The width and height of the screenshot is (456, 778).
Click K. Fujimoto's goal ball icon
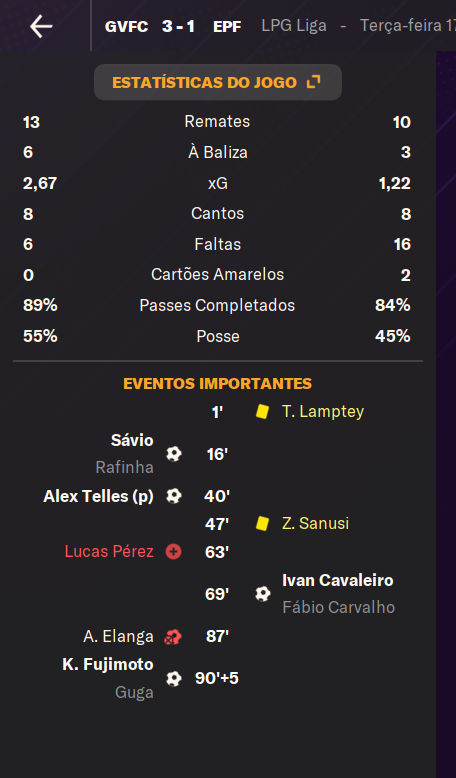[x=174, y=679]
